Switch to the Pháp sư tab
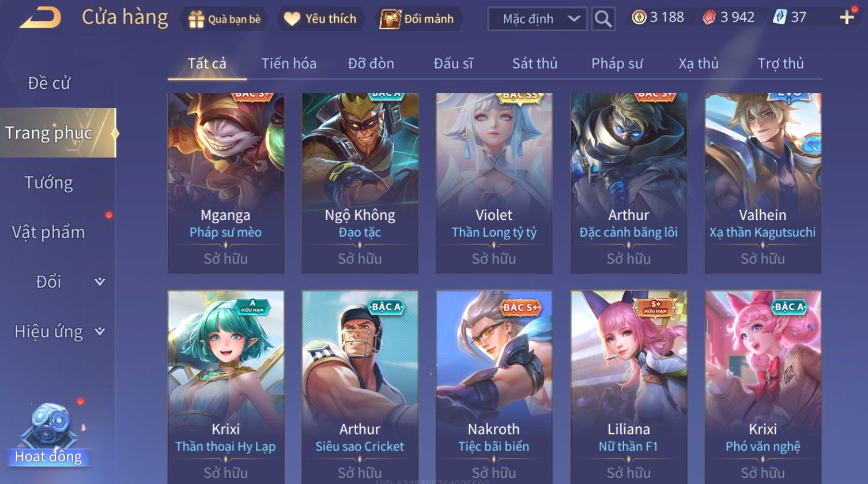The width and height of the screenshot is (868, 484). tap(617, 63)
